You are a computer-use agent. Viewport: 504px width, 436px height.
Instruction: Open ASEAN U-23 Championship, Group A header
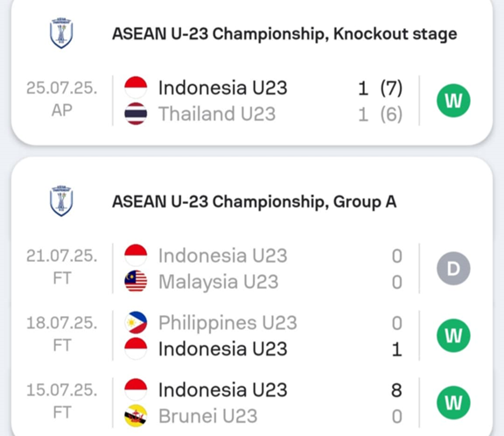[x=255, y=201]
